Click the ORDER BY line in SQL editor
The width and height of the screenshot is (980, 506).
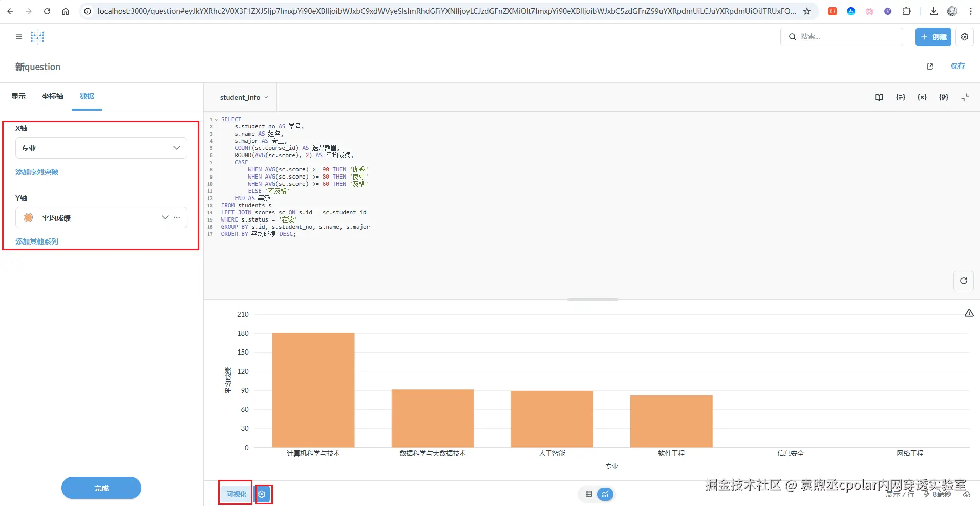click(259, 234)
